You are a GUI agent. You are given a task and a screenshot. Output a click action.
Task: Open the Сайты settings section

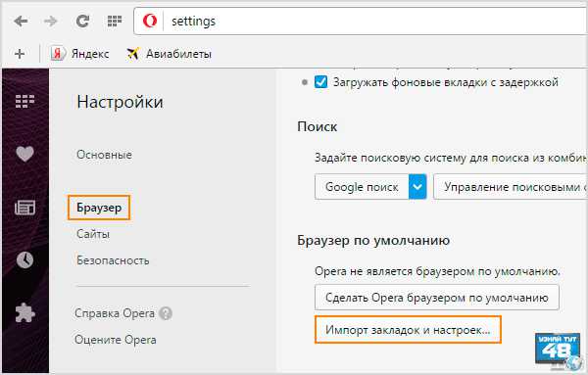(93, 234)
